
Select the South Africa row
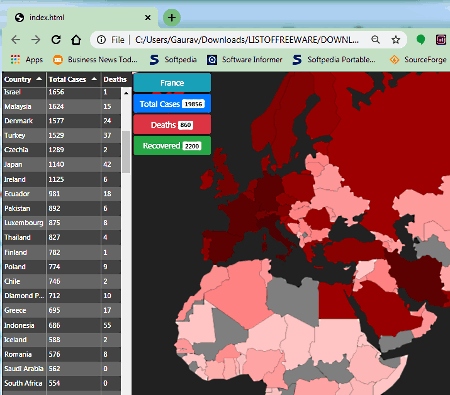[62, 383]
